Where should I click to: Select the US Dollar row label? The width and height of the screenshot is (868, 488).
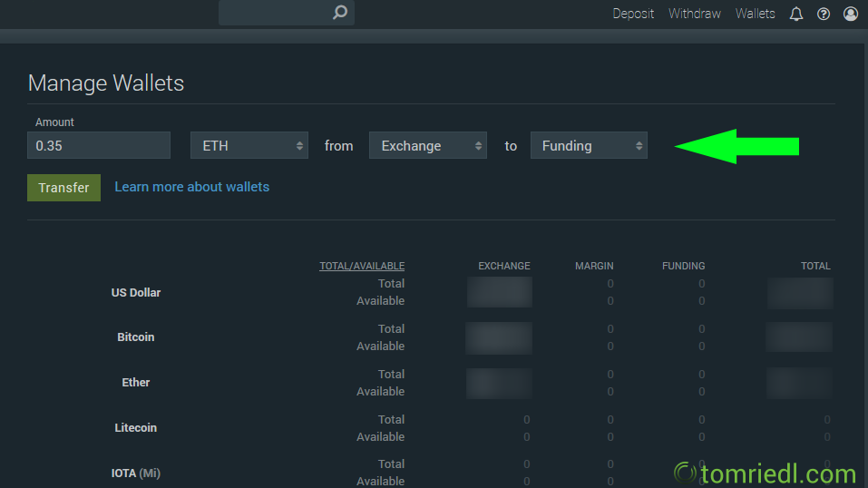pyautogui.click(x=136, y=292)
